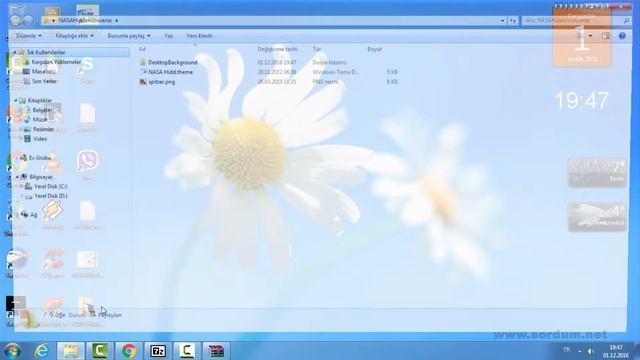The width and height of the screenshot is (640, 360).
Task: Sort by the Boyut column header
Action: pyautogui.click(x=374, y=49)
